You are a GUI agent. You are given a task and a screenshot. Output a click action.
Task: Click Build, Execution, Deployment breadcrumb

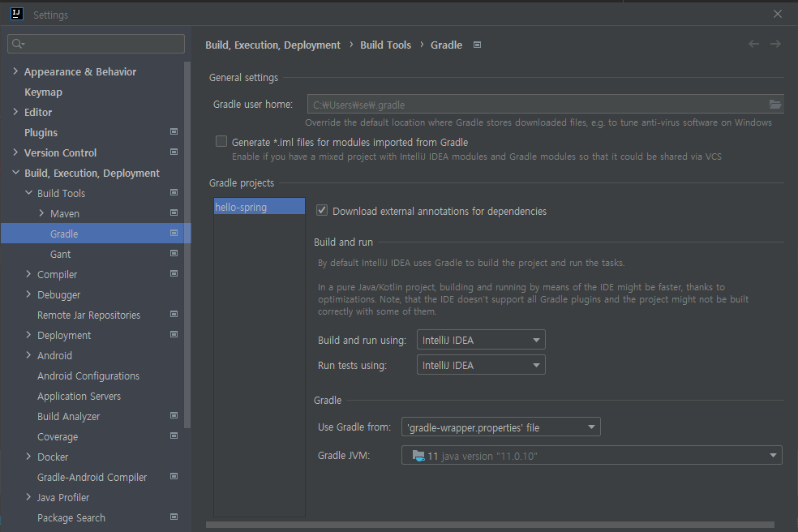point(272,45)
